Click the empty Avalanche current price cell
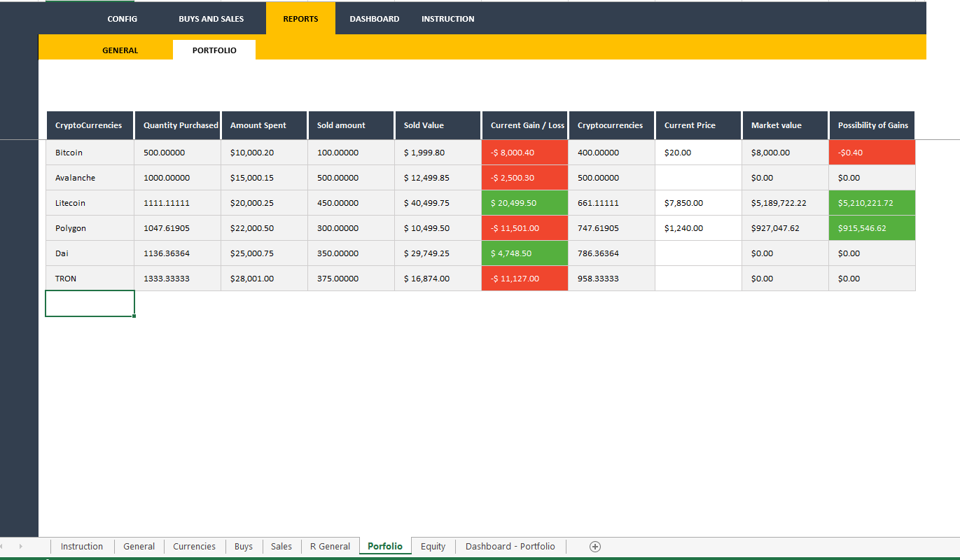Image resolution: width=960 pixels, height=560 pixels. coord(698,178)
